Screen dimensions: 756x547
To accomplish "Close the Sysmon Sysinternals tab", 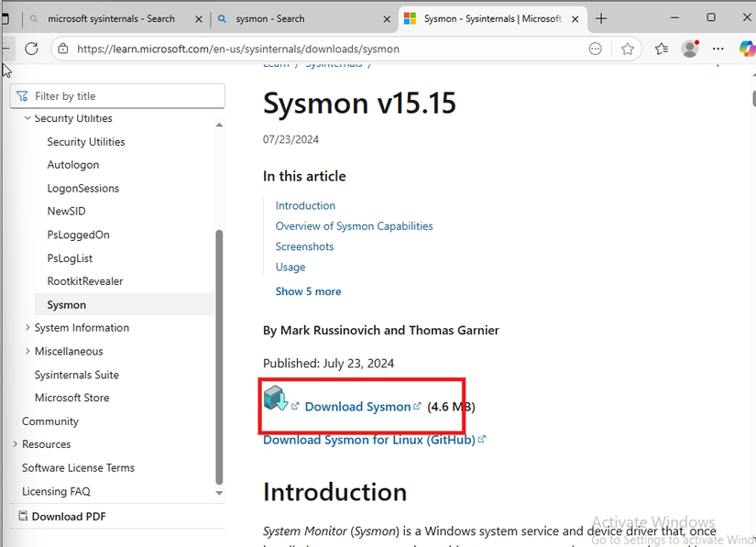I will click(x=575, y=19).
